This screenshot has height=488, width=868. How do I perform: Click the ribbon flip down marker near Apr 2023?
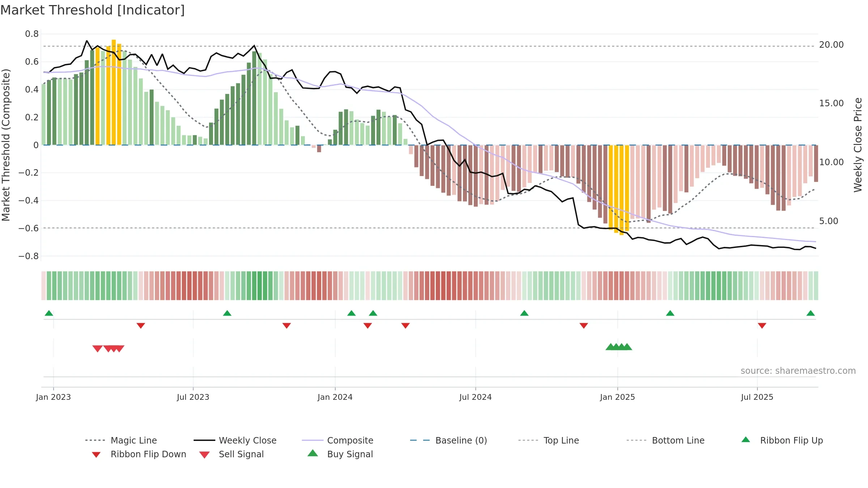(141, 326)
